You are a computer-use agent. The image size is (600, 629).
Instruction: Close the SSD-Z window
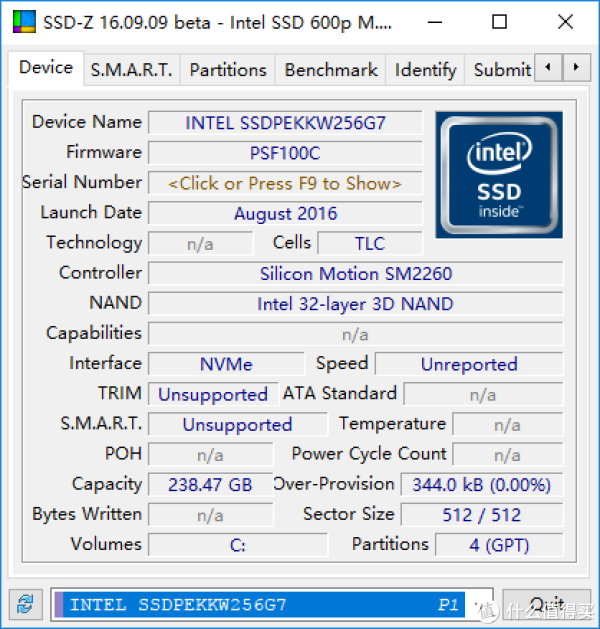(x=565, y=22)
